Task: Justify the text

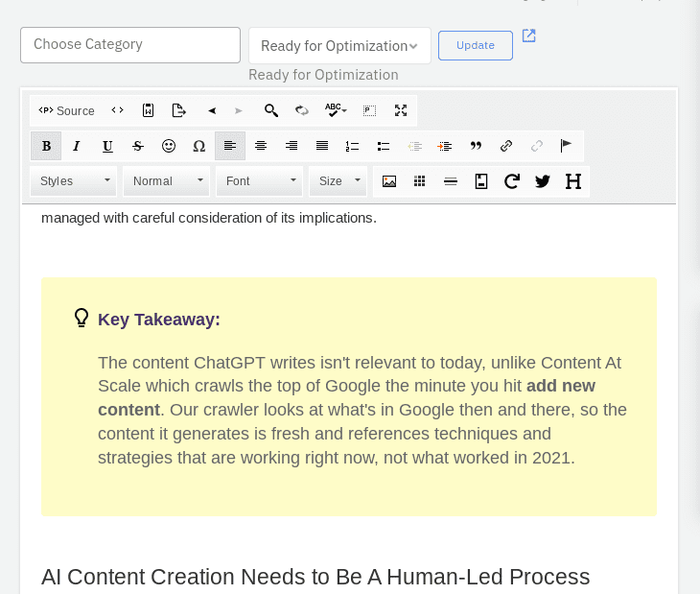Action: pyautogui.click(x=322, y=146)
